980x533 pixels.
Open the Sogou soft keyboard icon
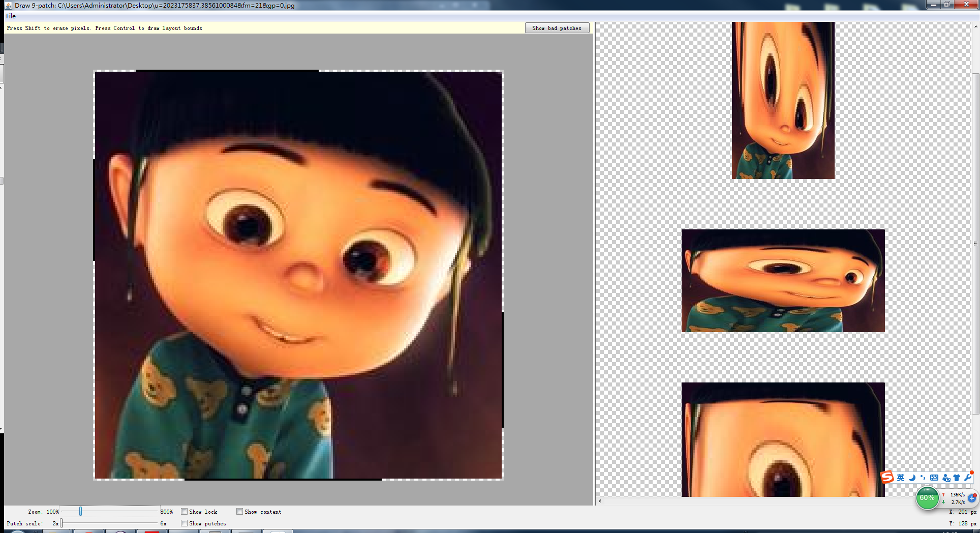(x=934, y=478)
